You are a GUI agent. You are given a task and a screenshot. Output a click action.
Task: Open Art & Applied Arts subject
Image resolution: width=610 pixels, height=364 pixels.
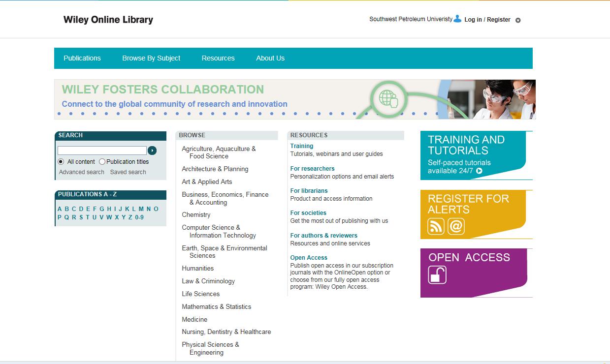207,182
